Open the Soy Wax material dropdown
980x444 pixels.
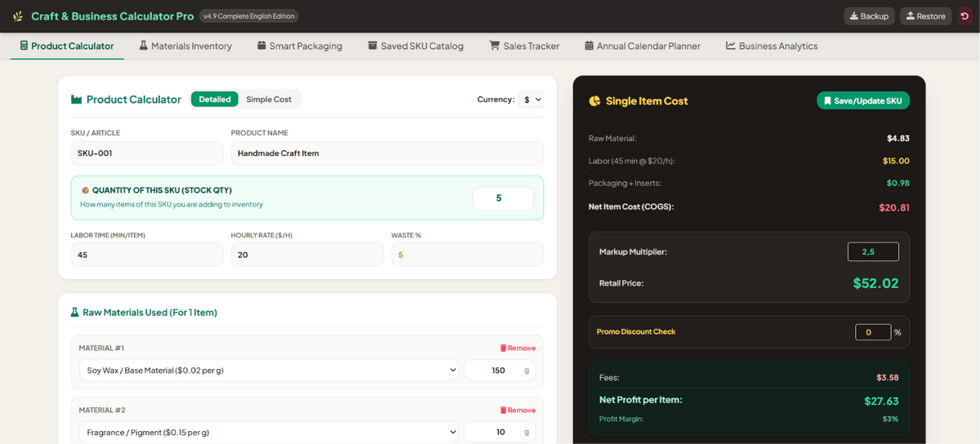[269, 371]
